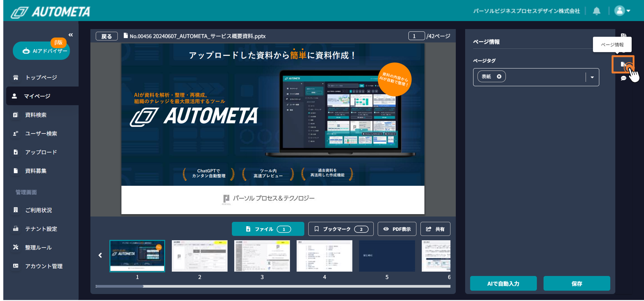Viewport: 644px width, 301px height.
Task: Select slide thumbnail 6
Action: (436, 256)
